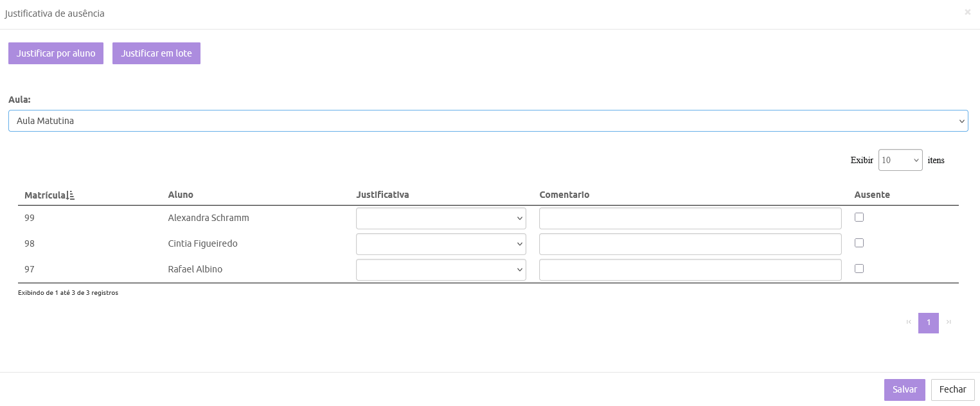Screen dimensions: 980x406
Task: Close the Justificativa de ausência dialog
Action: pyautogui.click(x=967, y=12)
